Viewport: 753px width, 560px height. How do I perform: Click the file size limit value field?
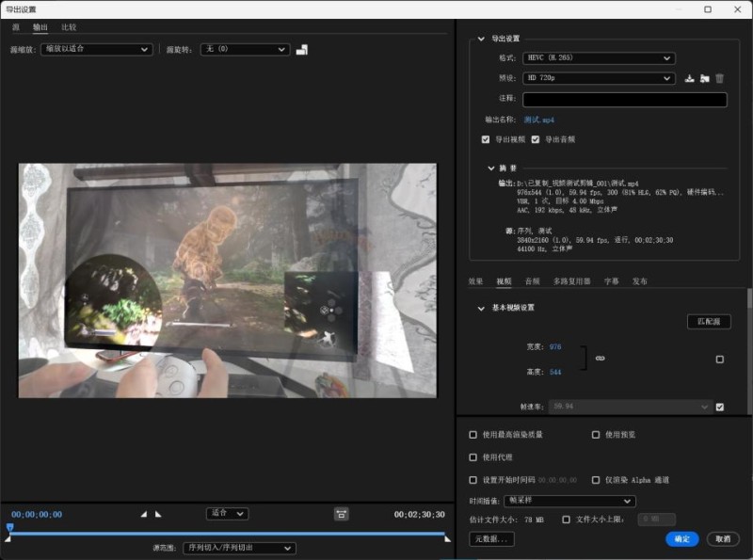click(x=656, y=520)
